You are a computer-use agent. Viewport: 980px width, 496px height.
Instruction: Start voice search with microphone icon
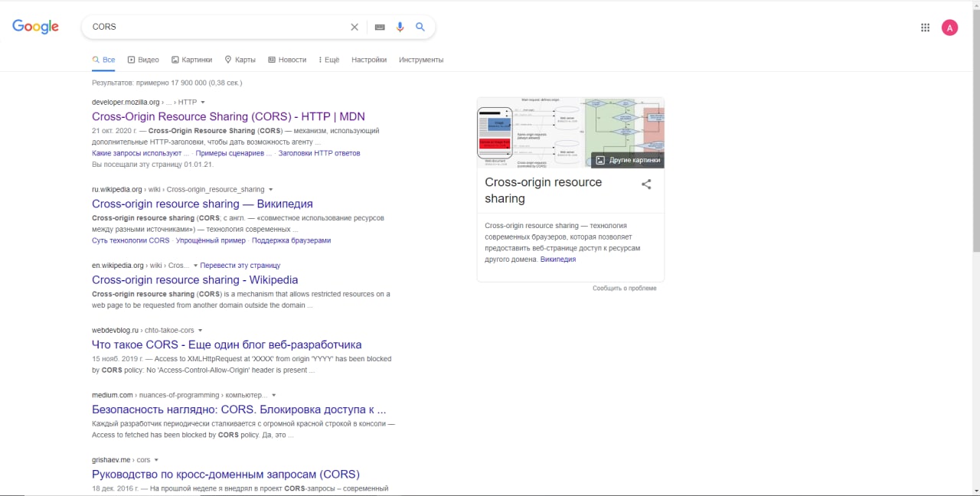[x=400, y=27]
